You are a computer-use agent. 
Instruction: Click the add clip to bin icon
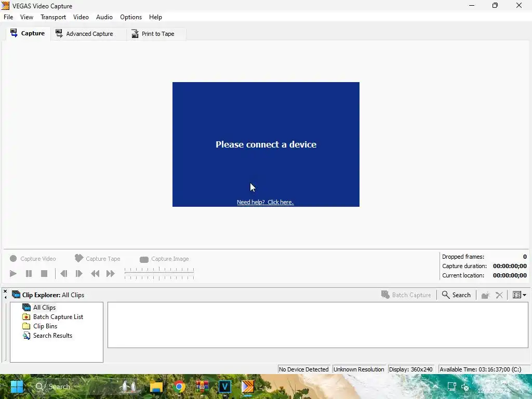pos(486,295)
